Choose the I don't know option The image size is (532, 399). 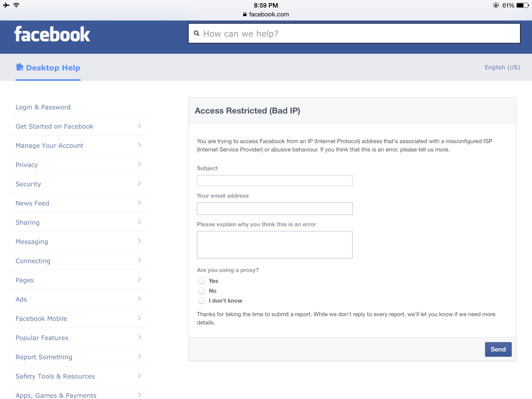202,301
